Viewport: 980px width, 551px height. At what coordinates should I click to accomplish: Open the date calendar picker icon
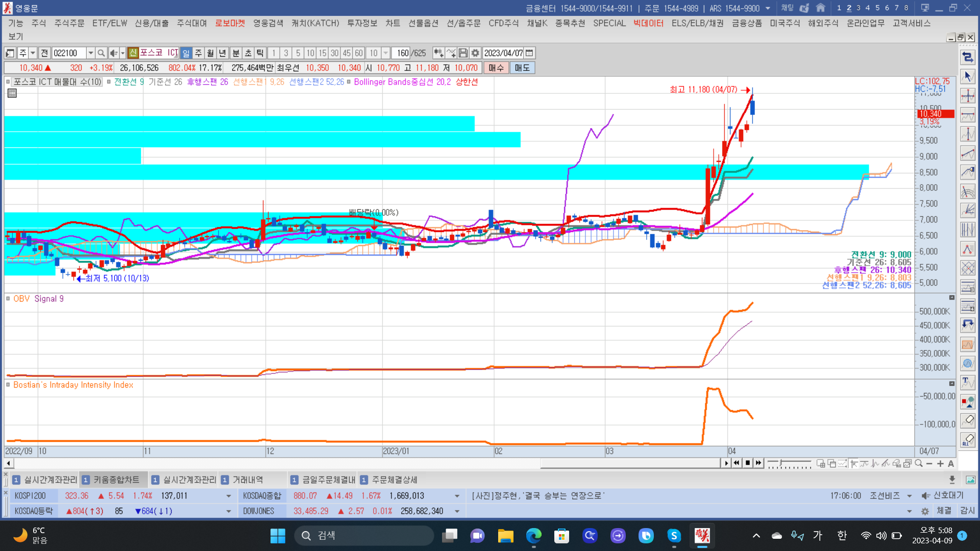[529, 53]
